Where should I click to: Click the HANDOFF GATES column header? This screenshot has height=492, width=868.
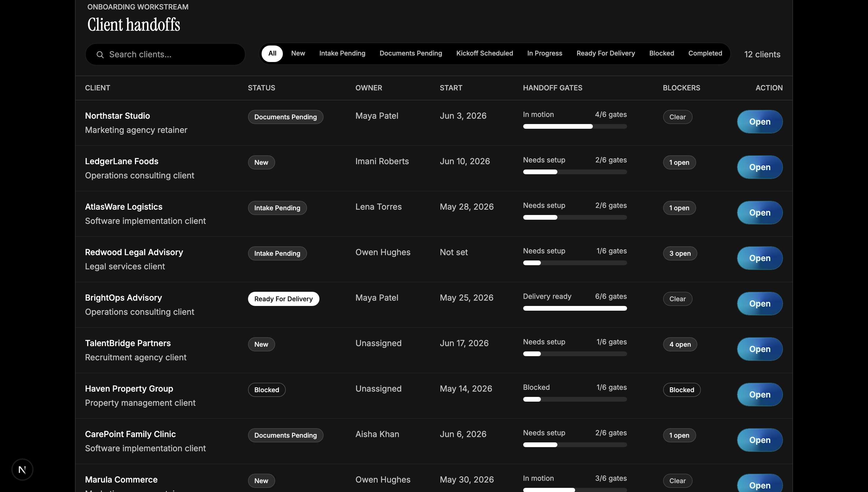[x=553, y=88]
